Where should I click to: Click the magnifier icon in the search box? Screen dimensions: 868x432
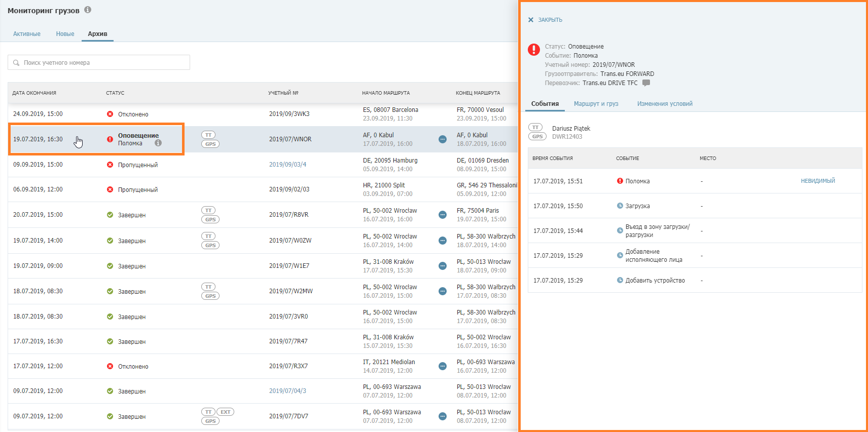point(16,63)
